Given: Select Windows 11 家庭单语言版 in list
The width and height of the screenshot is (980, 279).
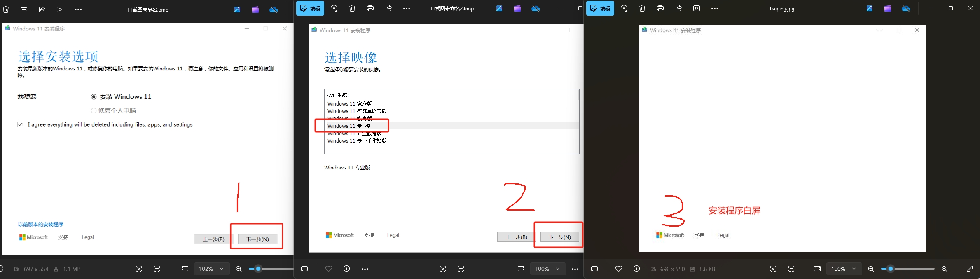Looking at the screenshot, I should click(x=357, y=111).
